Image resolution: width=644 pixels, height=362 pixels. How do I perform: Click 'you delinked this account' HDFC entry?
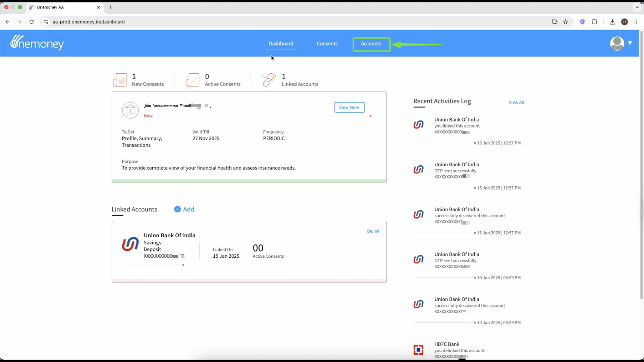459,350
